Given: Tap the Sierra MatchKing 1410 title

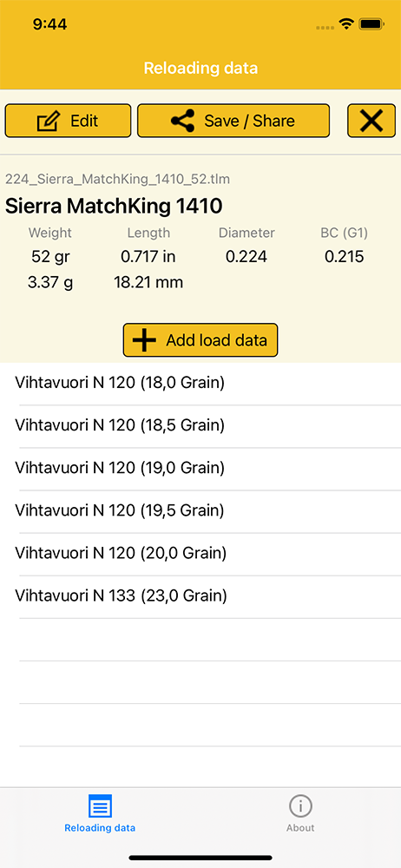Looking at the screenshot, I should [114, 207].
